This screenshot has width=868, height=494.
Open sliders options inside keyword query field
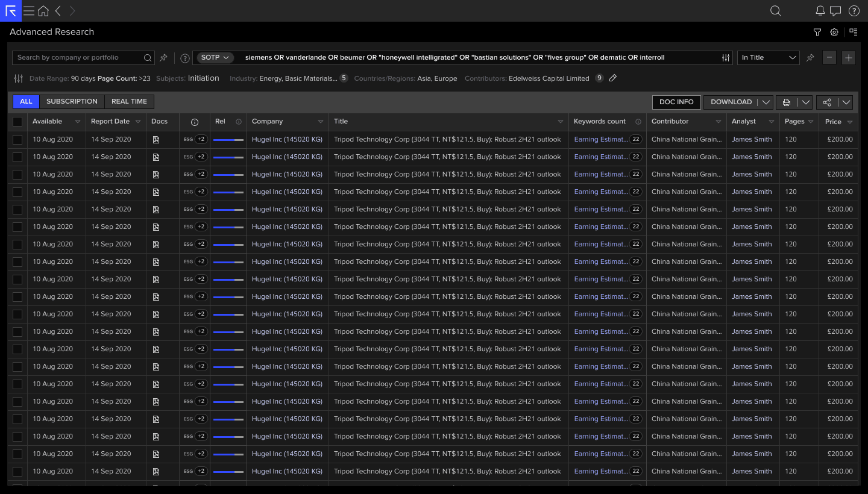(725, 58)
